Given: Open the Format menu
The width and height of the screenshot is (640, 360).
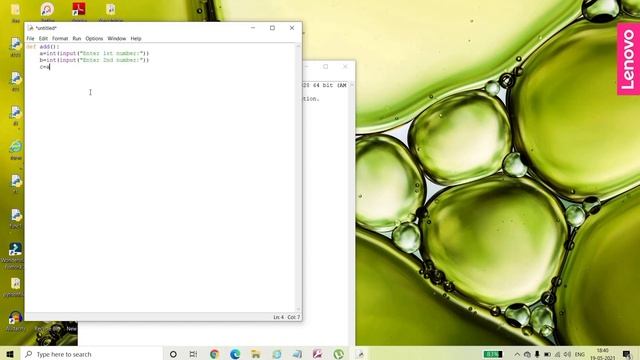Looking at the screenshot, I should (60, 38).
